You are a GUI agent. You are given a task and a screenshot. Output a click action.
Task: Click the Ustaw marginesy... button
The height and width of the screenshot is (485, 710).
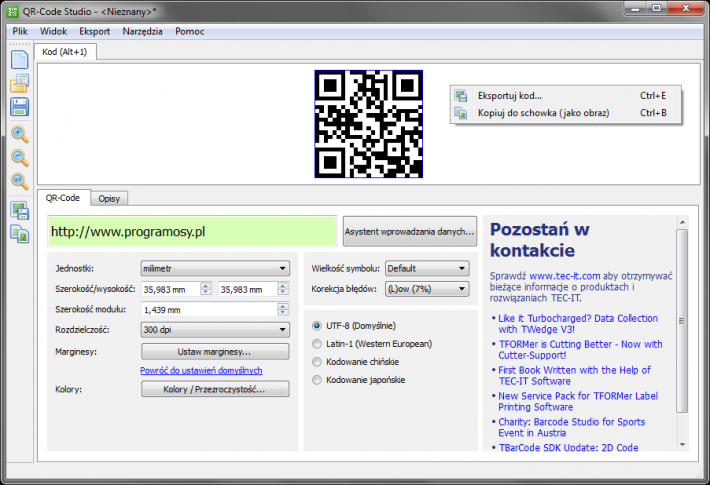coord(215,351)
